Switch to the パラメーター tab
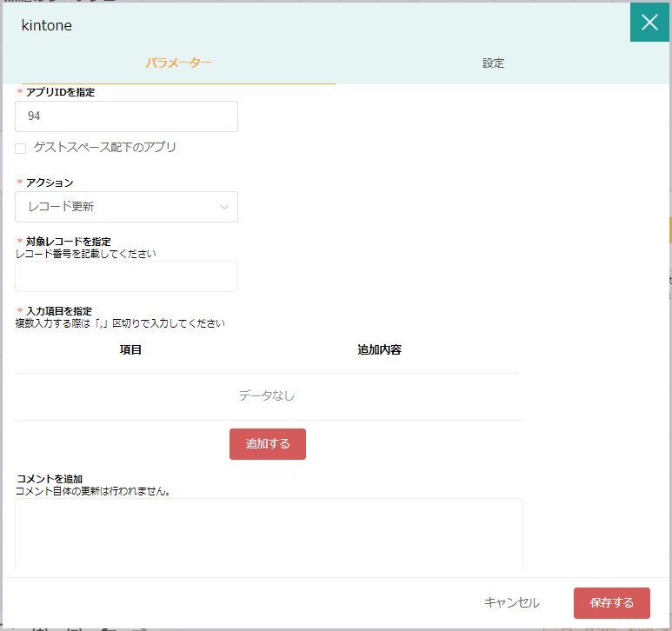The image size is (672, 631). (x=178, y=63)
